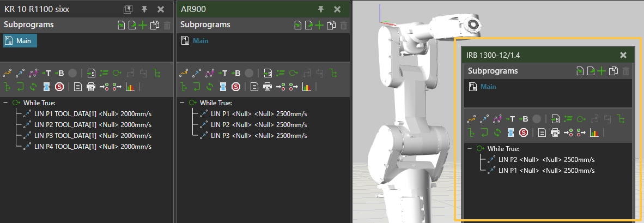Click the +B base statement icon in IRB 1300 toolbar
The image size is (644, 223).
(524, 118)
